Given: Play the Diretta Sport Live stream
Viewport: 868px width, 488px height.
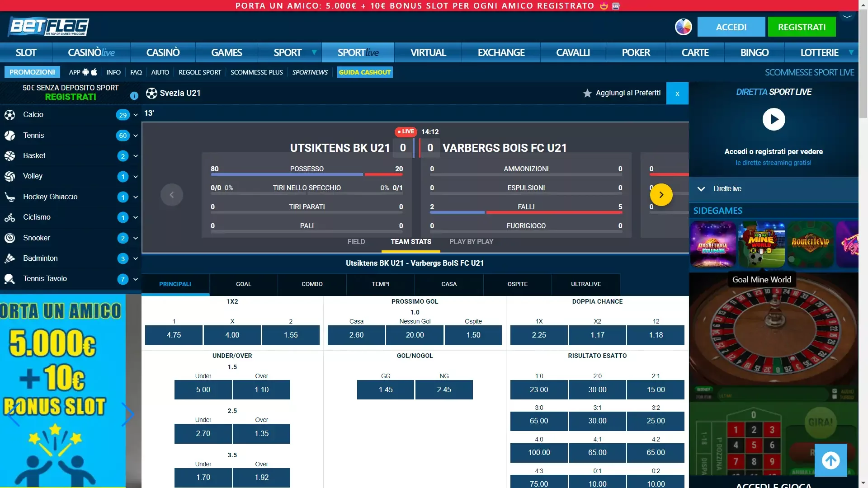Looking at the screenshot, I should tap(774, 119).
